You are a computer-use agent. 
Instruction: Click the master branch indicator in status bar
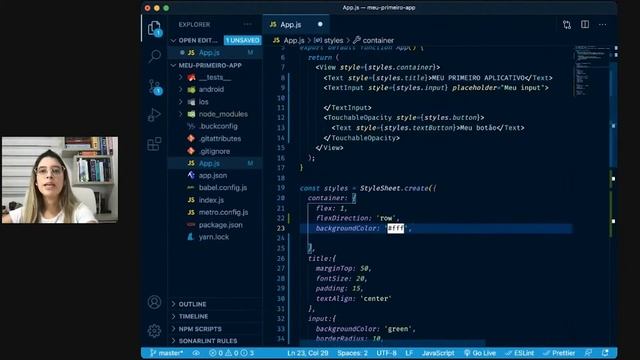(x=166, y=353)
